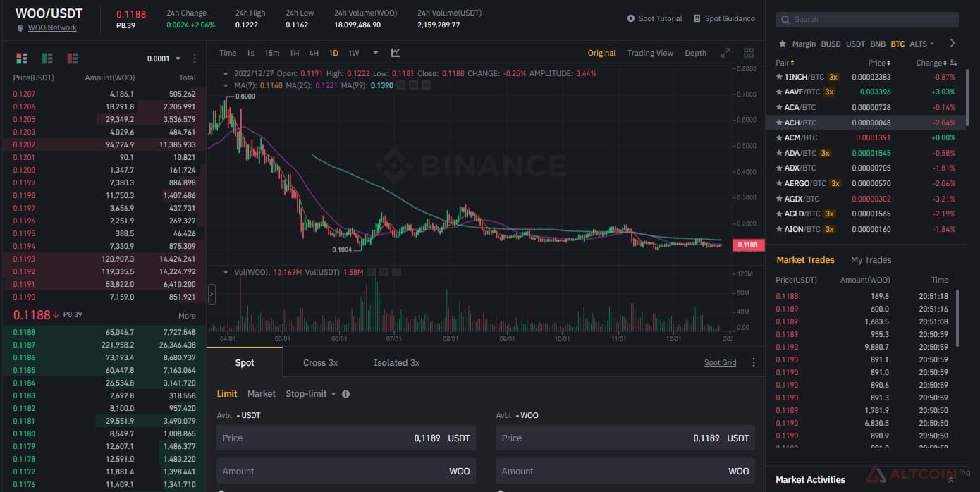Open multi-chart grid layout icon

[749, 53]
